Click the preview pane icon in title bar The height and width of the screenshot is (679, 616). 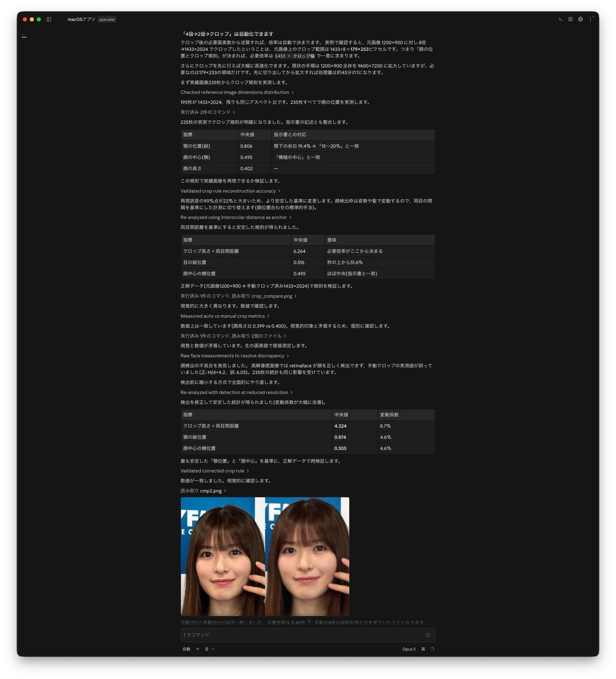tap(570, 19)
